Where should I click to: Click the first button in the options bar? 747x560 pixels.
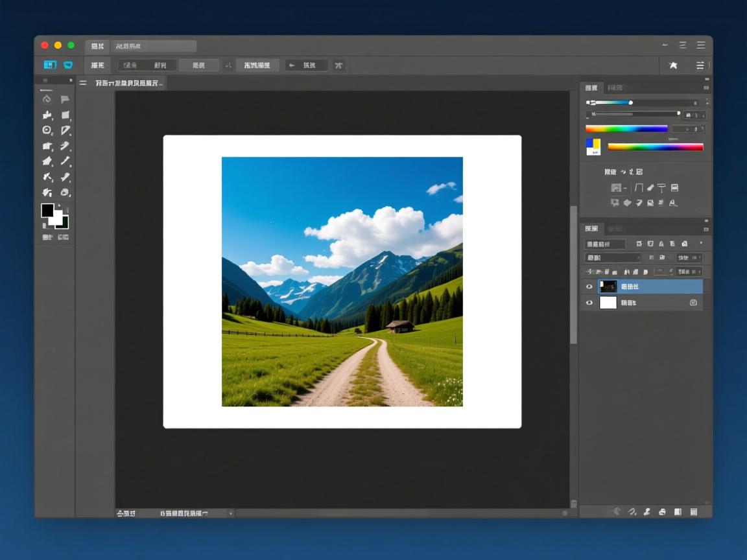pyautogui.click(x=97, y=65)
